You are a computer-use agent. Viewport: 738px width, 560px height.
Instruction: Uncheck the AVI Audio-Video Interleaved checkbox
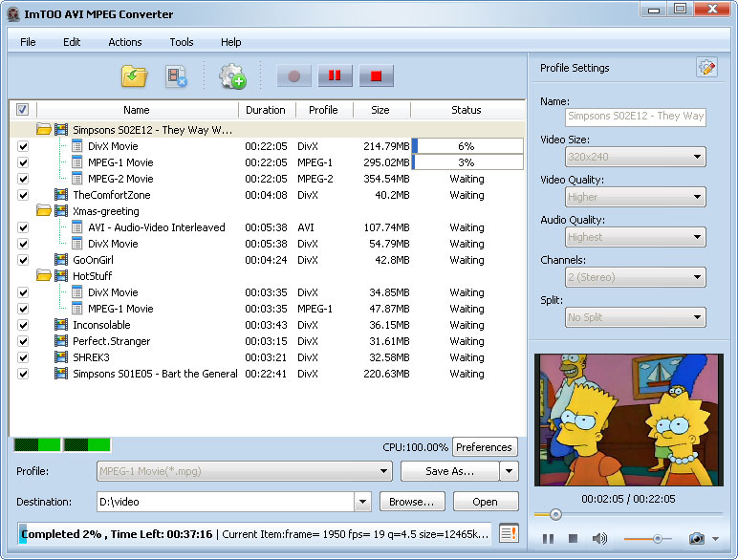pos(23,227)
